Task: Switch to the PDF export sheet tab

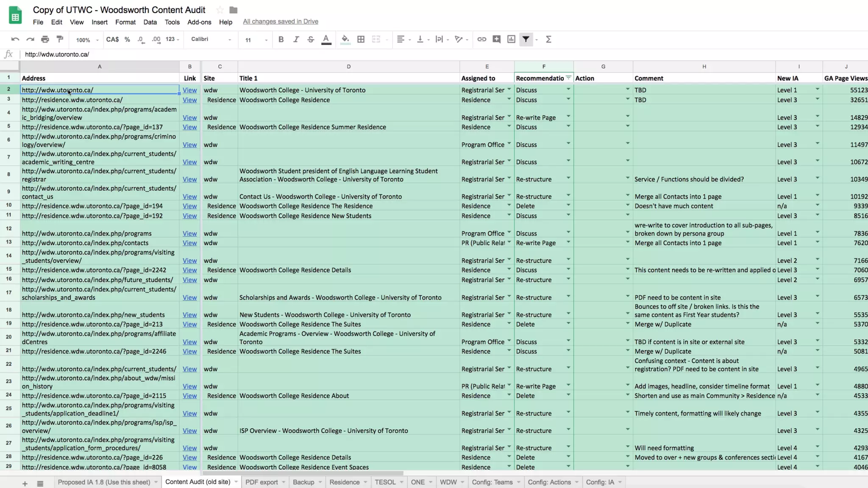Action: coord(262,482)
